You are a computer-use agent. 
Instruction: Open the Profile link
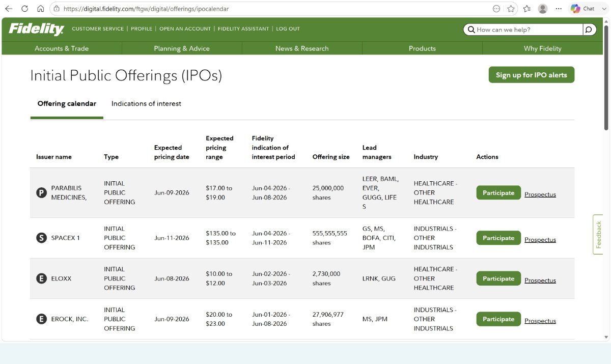[x=142, y=29]
